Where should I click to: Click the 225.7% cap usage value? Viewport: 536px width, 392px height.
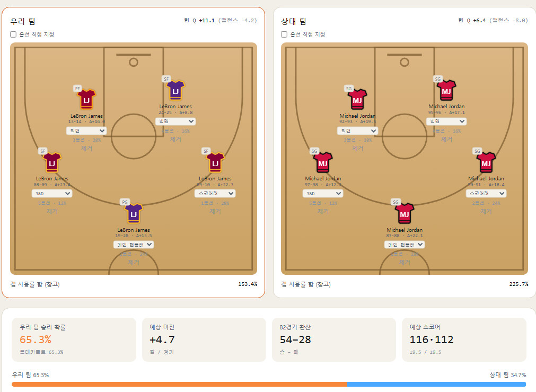point(519,284)
